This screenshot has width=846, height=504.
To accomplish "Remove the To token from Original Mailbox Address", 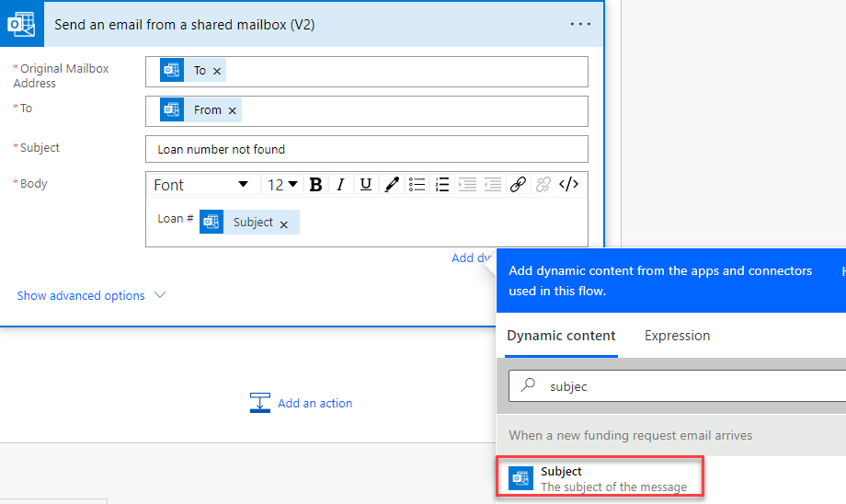I will pyautogui.click(x=217, y=71).
